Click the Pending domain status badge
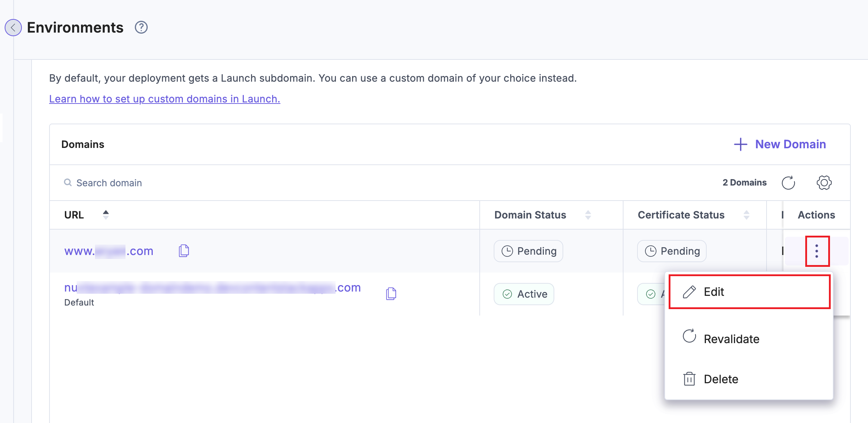868x423 pixels. (x=528, y=251)
